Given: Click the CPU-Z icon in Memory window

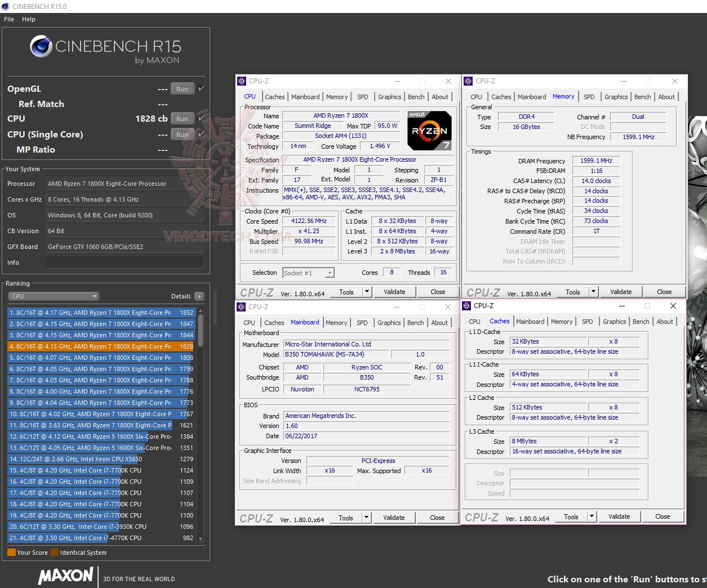Looking at the screenshot, I should (x=468, y=81).
